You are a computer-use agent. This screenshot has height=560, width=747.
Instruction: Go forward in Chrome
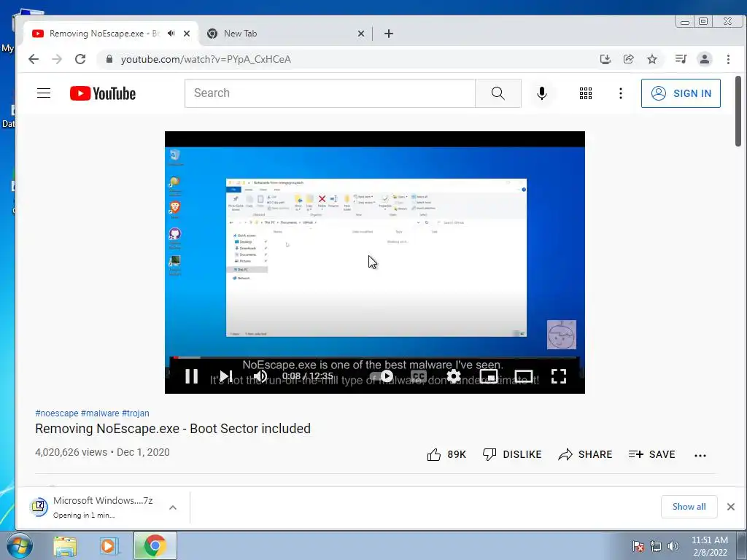click(57, 59)
